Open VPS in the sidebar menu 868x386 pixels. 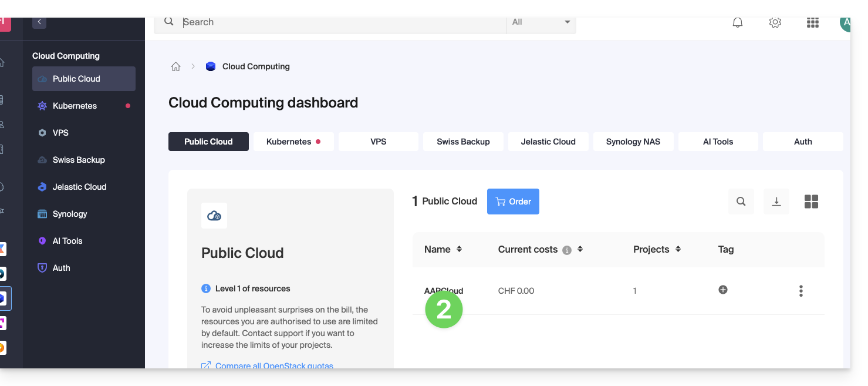60,133
